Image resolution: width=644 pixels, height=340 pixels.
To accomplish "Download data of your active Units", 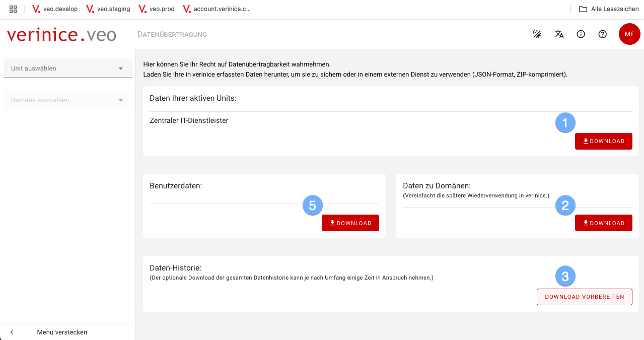I will coord(603,141).
